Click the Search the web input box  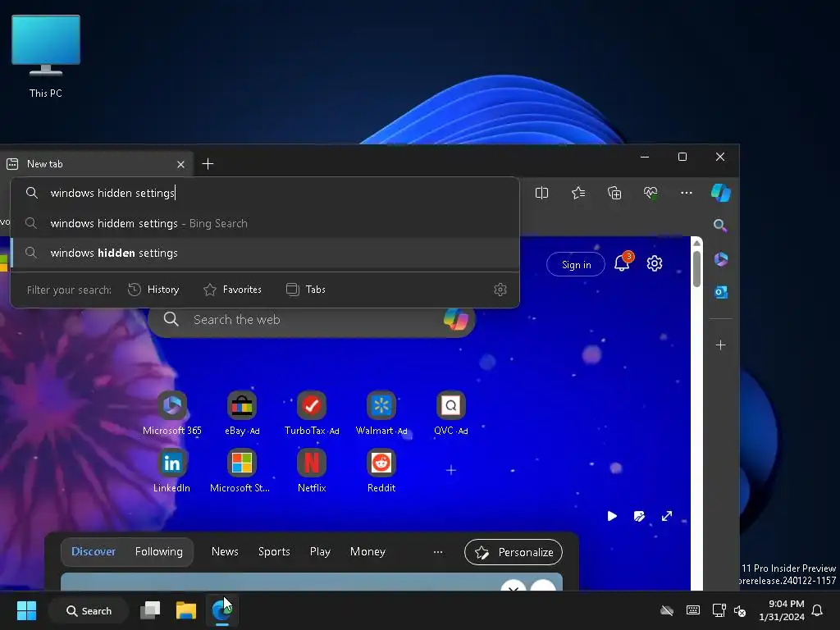coord(312,320)
